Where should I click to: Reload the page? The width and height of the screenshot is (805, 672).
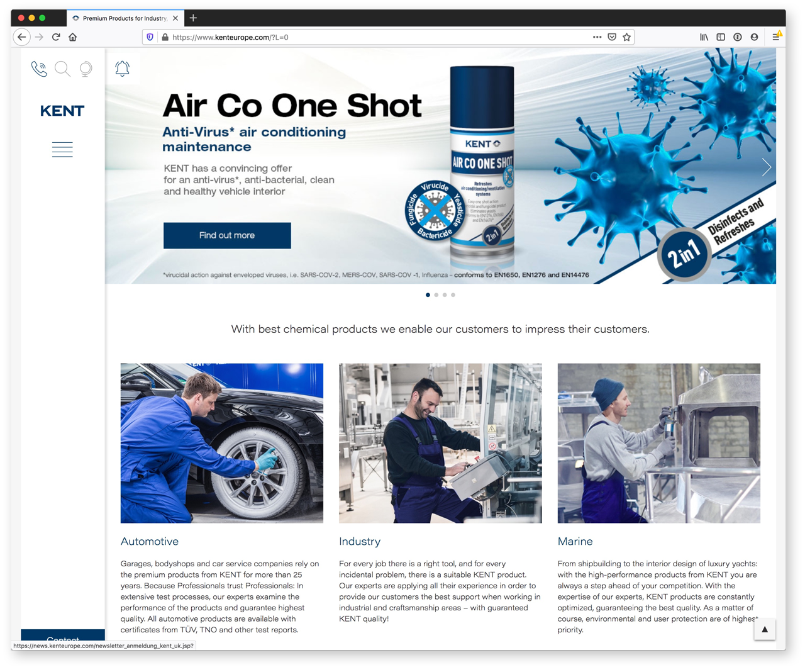tap(56, 37)
